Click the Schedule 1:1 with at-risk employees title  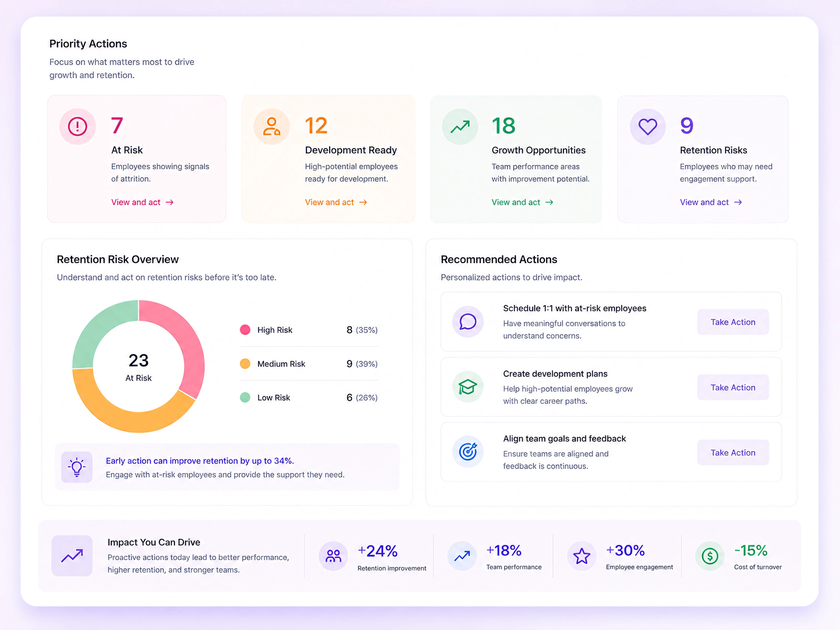(575, 308)
